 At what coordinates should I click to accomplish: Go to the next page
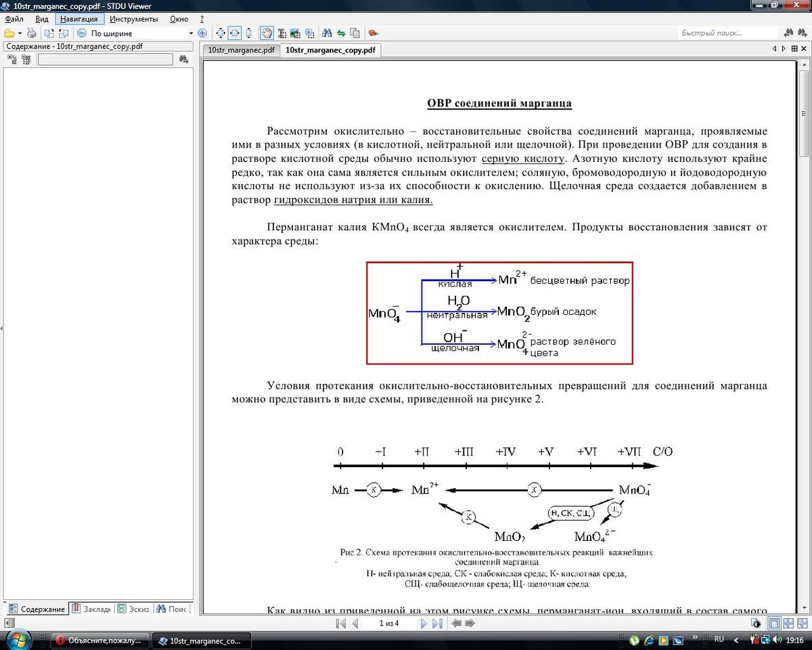424,623
